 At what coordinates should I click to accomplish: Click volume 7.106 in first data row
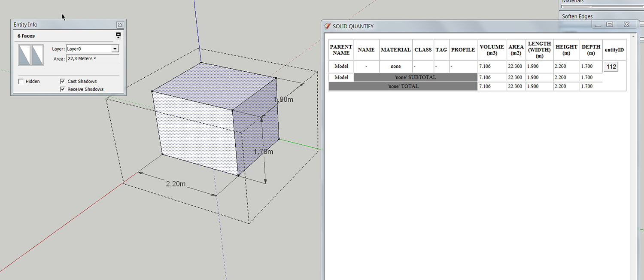pyautogui.click(x=485, y=67)
